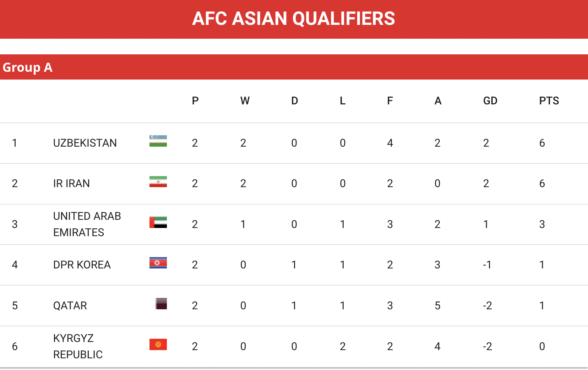Open the QATAR team entry

click(x=70, y=305)
